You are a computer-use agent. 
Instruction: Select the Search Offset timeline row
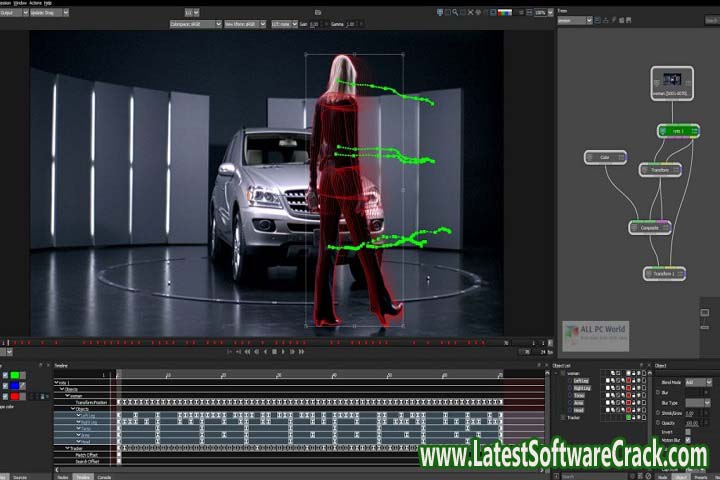tap(87, 461)
